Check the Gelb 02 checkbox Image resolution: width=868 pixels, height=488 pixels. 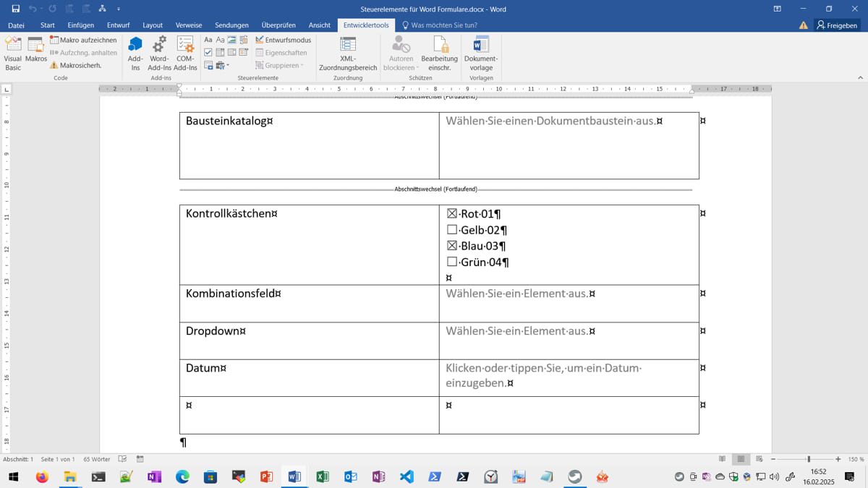pos(452,230)
